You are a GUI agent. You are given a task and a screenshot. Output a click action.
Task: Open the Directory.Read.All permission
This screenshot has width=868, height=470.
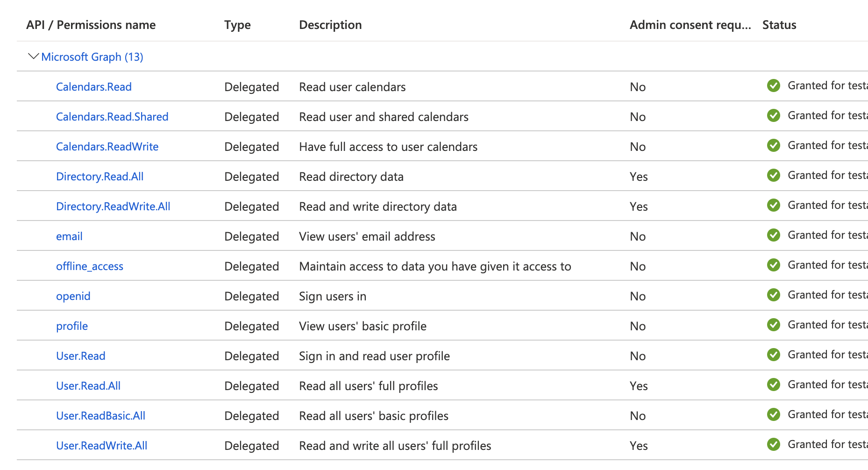[x=100, y=177]
